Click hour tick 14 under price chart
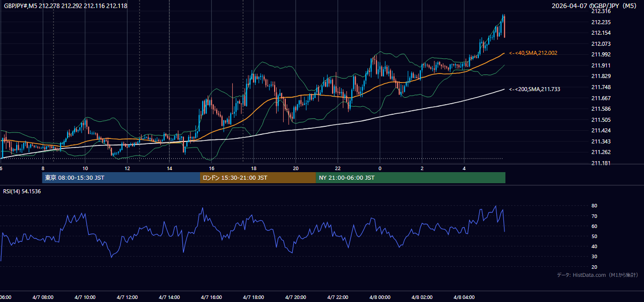 (x=169, y=168)
